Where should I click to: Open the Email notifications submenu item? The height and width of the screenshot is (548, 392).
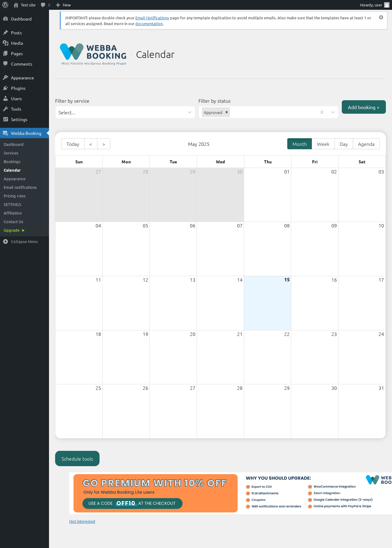click(20, 187)
